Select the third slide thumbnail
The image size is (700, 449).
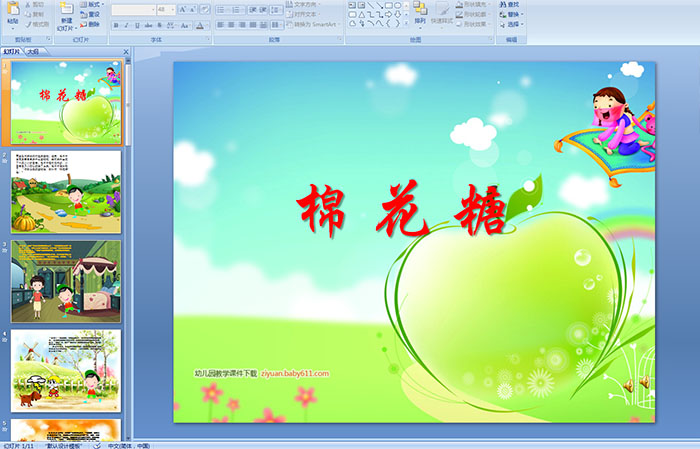pyautogui.click(x=66, y=280)
